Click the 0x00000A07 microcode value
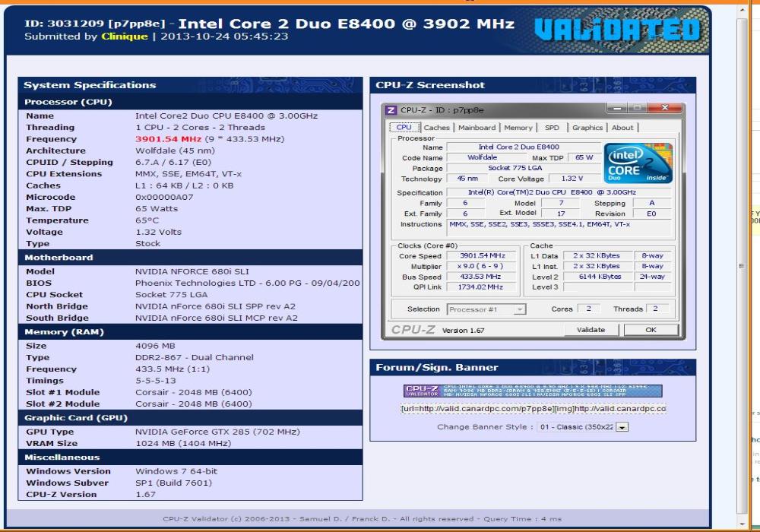 [164, 197]
